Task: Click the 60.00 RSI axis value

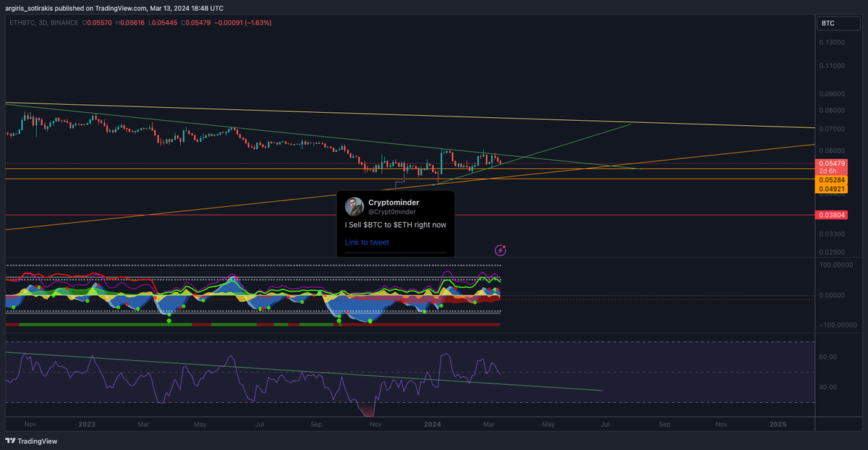Action: (827, 357)
